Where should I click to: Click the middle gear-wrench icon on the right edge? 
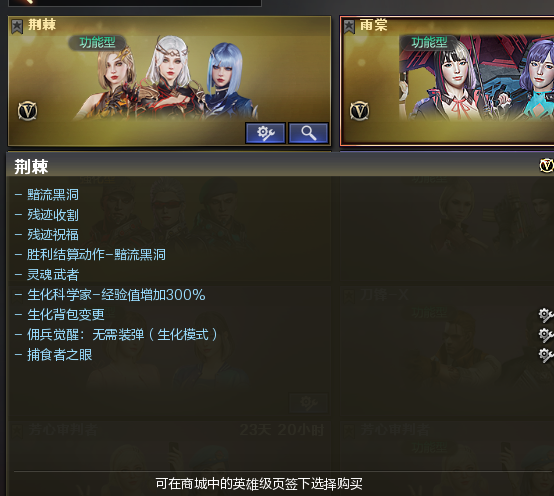coord(546,335)
